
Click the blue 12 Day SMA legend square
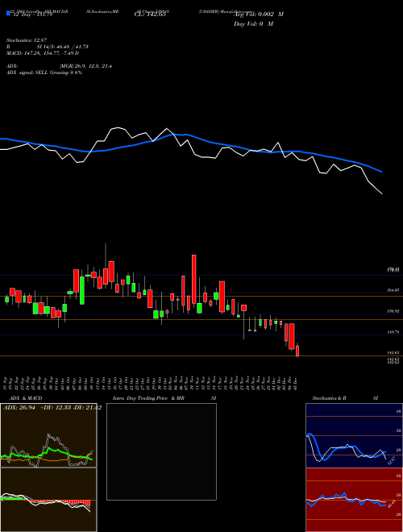[x=8, y=14]
